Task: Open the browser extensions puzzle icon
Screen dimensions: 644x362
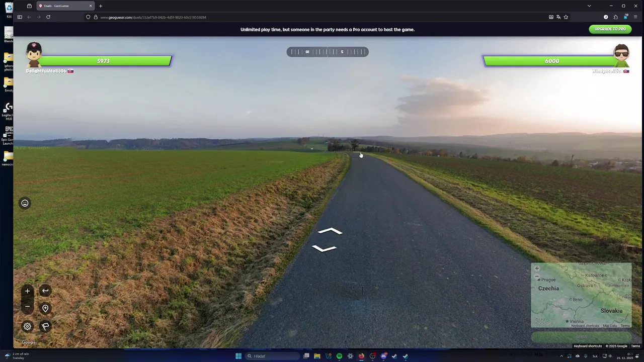Action: click(x=615, y=17)
